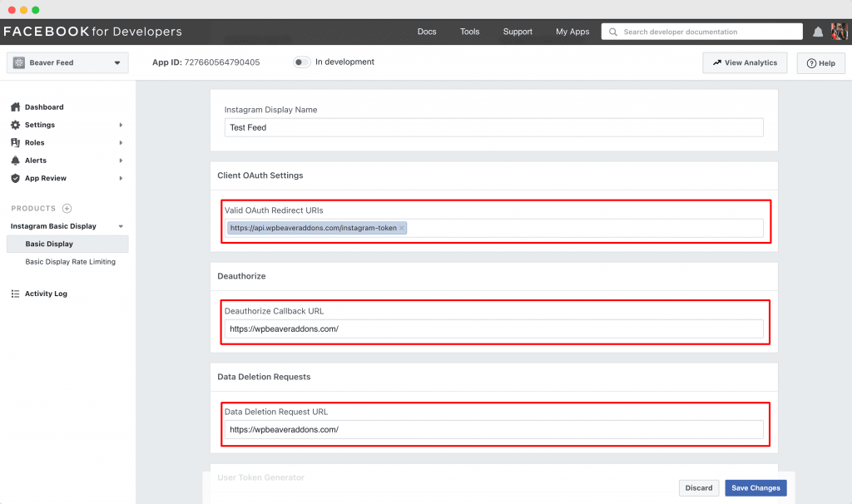Click the Instagram Display Name field
This screenshot has height=504, width=852.
[493, 127]
